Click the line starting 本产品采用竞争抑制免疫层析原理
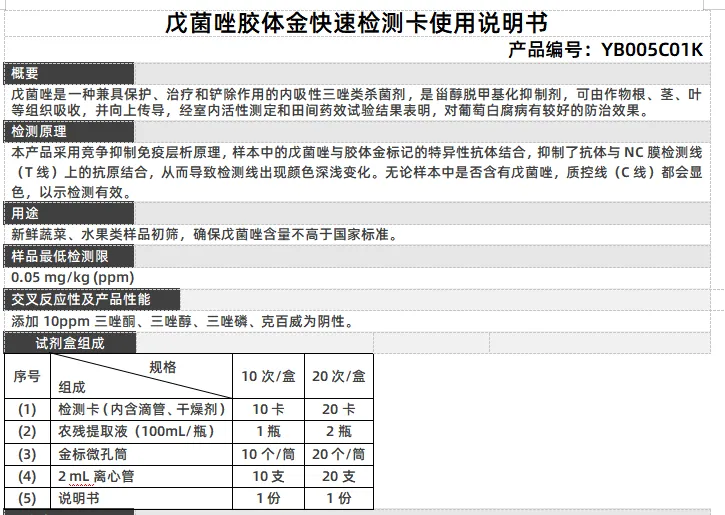The image size is (725, 515). click(356, 152)
